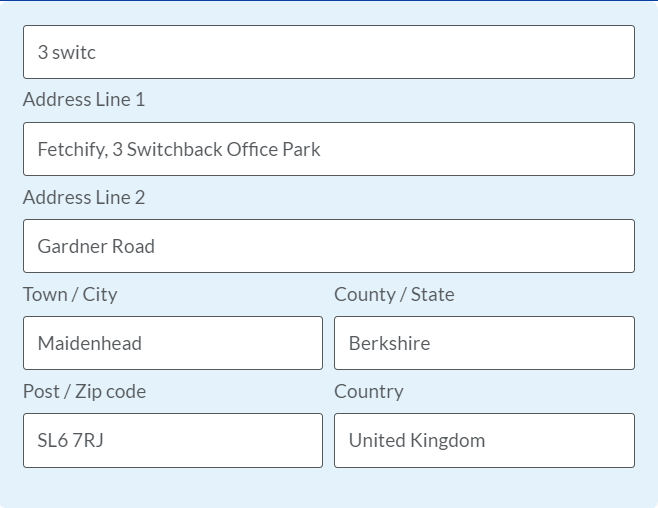The image size is (658, 508).
Task: Click the "County / State" label
Action: point(394,294)
